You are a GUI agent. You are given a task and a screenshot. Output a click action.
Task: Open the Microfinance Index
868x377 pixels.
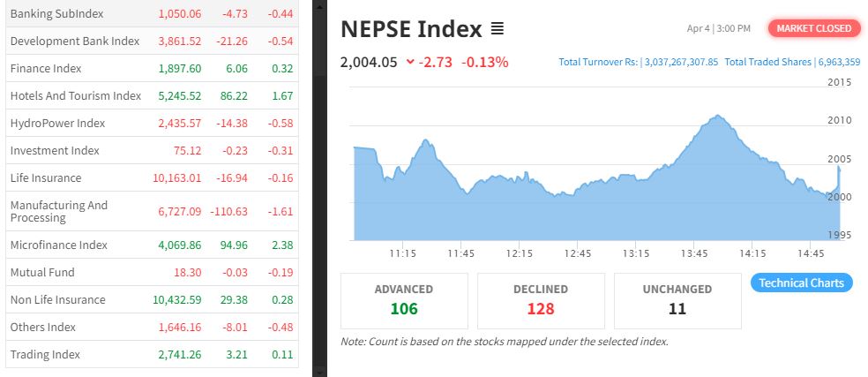(59, 245)
